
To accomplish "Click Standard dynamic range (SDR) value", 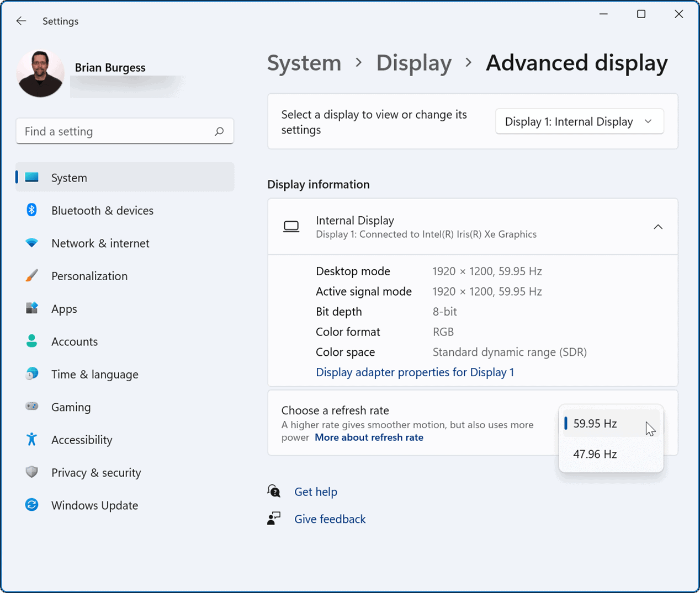I will click(x=510, y=352).
